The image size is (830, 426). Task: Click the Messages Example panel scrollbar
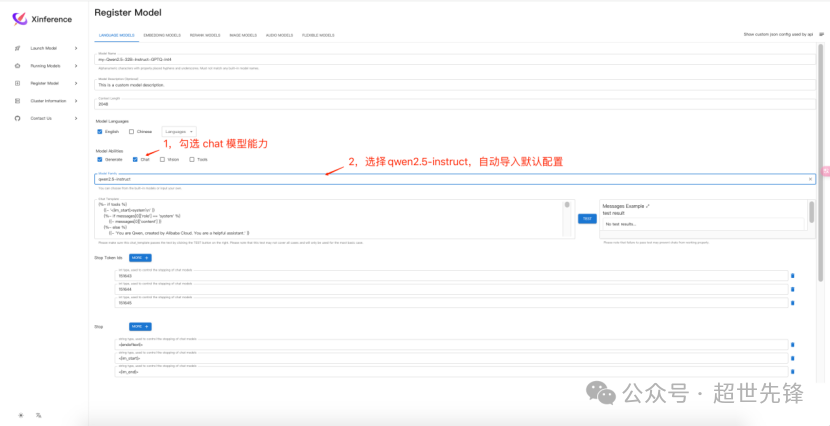click(x=811, y=211)
